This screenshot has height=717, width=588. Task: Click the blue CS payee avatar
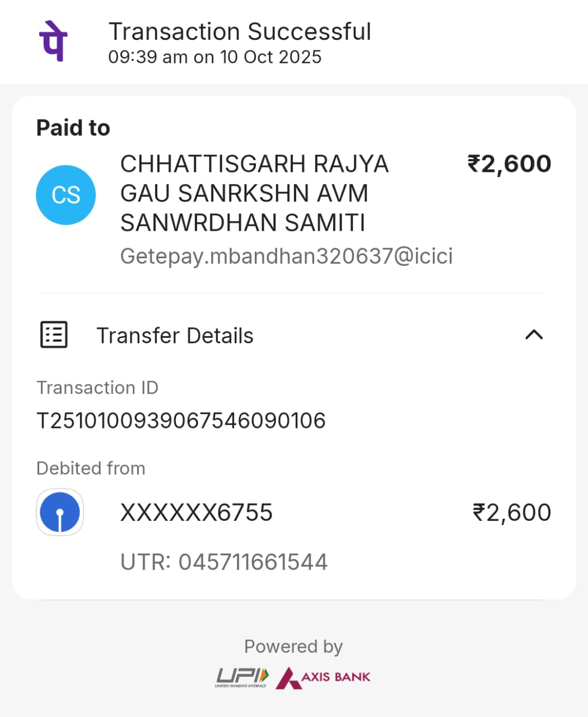click(66, 195)
